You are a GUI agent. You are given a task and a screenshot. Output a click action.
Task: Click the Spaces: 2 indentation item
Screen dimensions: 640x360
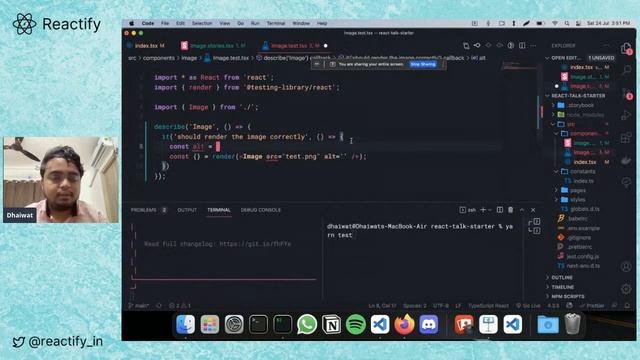click(x=415, y=305)
